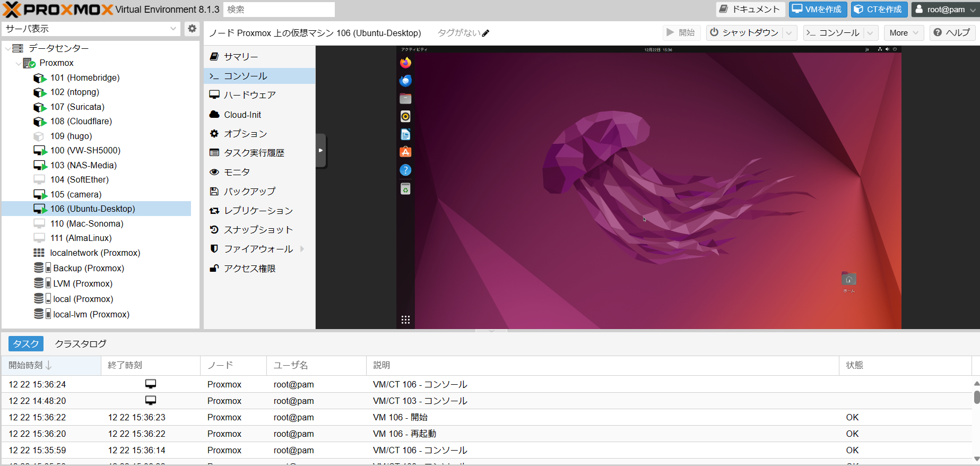Viewport: 980px width, 466px height.
Task: Open Thunderbird mail in the Ubuntu dock
Action: click(x=405, y=81)
